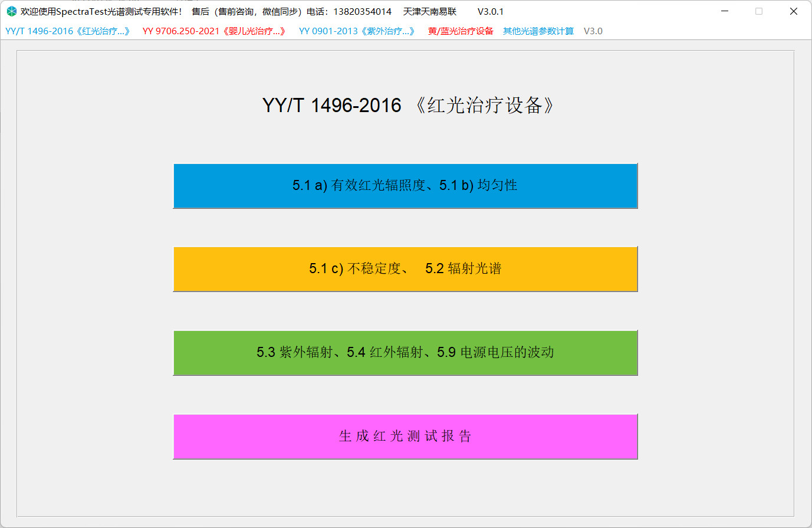The width and height of the screenshot is (812, 528).
Task: Launch the green 5.3 紫外辐射 test button
Action: (x=405, y=353)
